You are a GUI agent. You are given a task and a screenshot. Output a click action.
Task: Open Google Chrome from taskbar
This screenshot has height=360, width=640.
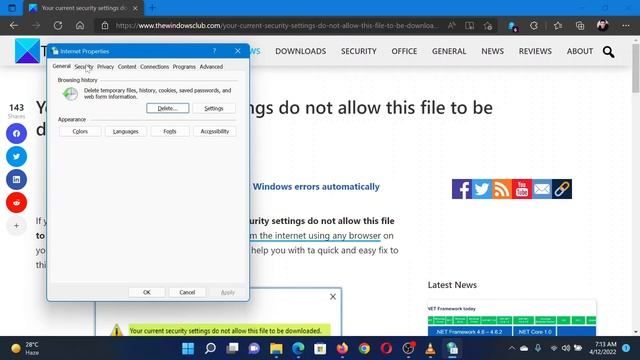point(364,348)
